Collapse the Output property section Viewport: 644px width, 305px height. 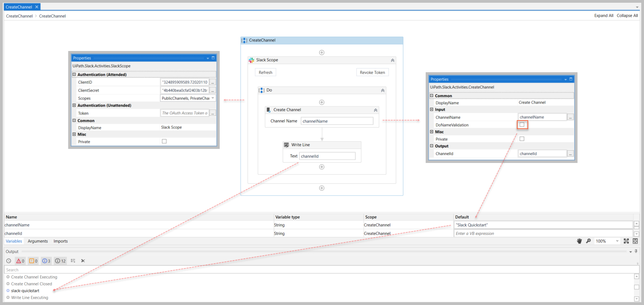click(x=432, y=145)
